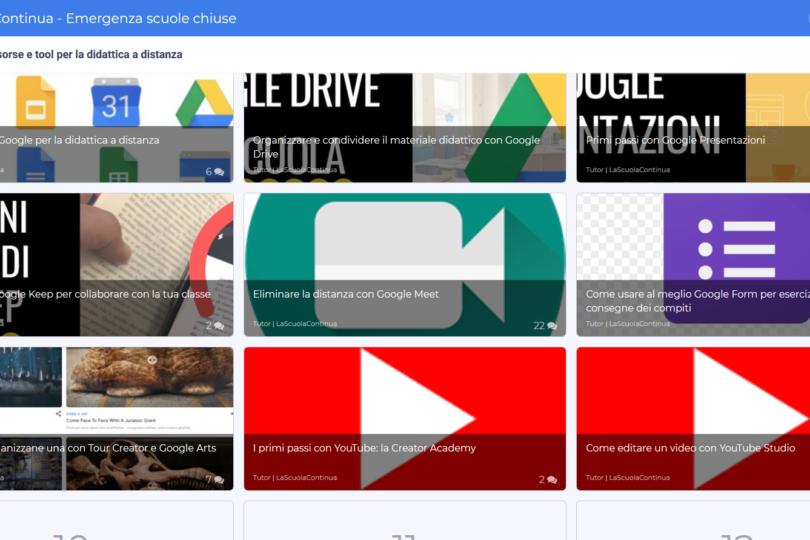
Task: Click author 'Tutor | LaScuolaContinua' on Google Form card
Action: tap(628, 323)
